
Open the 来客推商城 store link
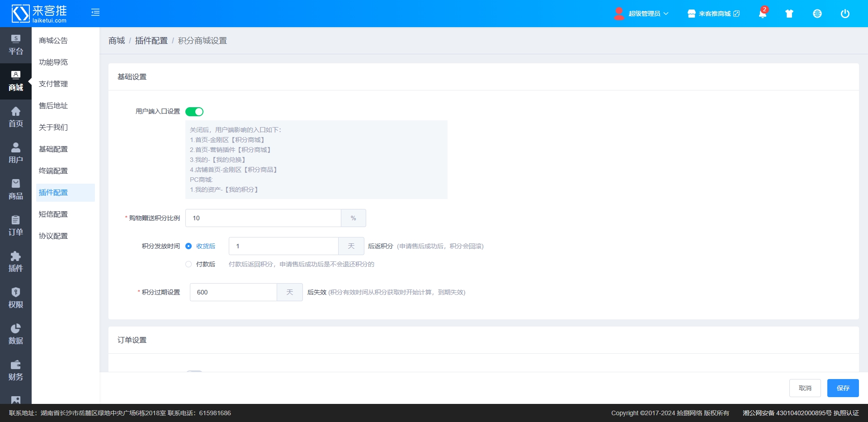714,14
